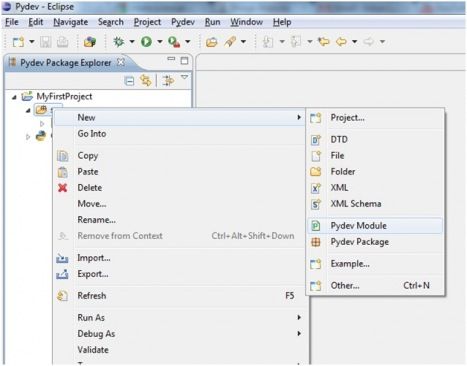The height and width of the screenshot is (366, 467).
Task: Open the Window menu
Action: tap(246, 22)
